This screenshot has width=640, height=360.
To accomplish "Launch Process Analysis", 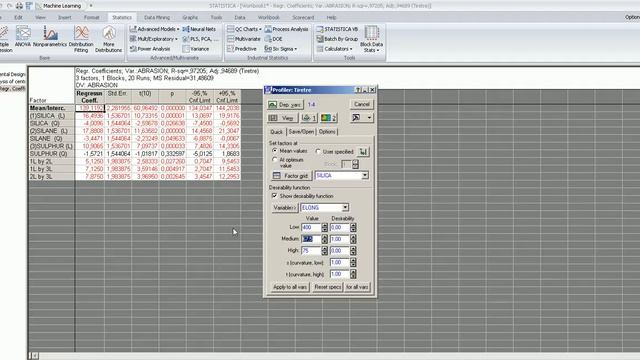I will 287,29.
